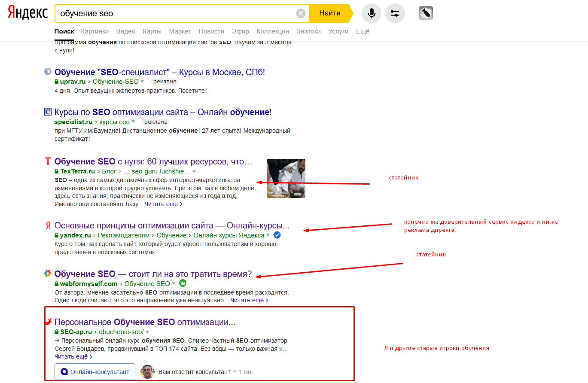Click the green lock icon before SEO-ap.ru
This screenshot has width=588, height=383.
click(57, 332)
